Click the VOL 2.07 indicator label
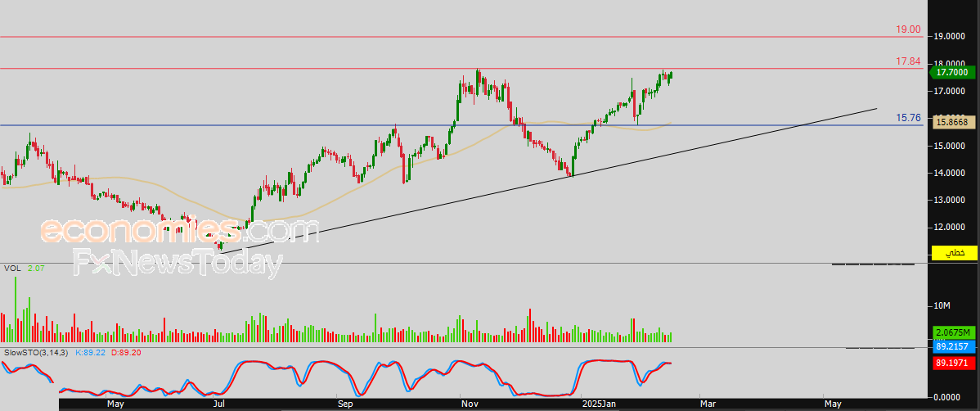Screen dimensions: 980x411 (25, 268)
